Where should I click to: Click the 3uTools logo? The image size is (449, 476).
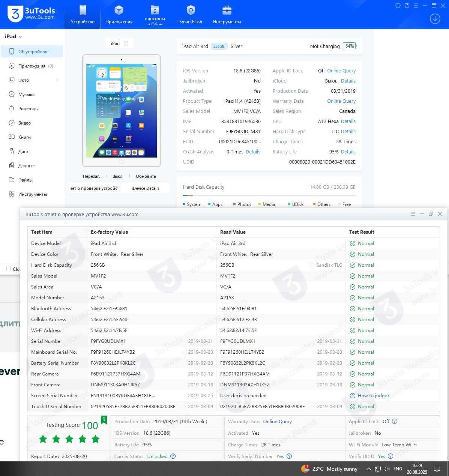click(32, 14)
